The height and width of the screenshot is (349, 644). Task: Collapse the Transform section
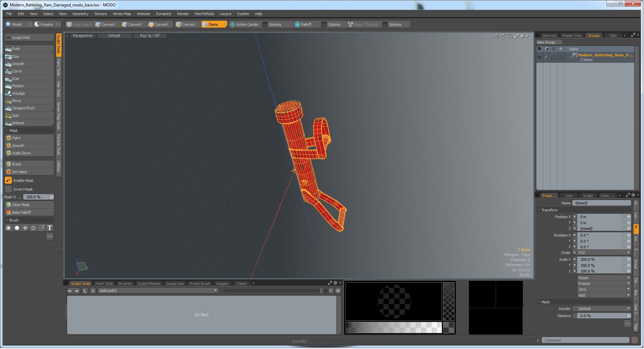pyautogui.click(x=539, y=210)
